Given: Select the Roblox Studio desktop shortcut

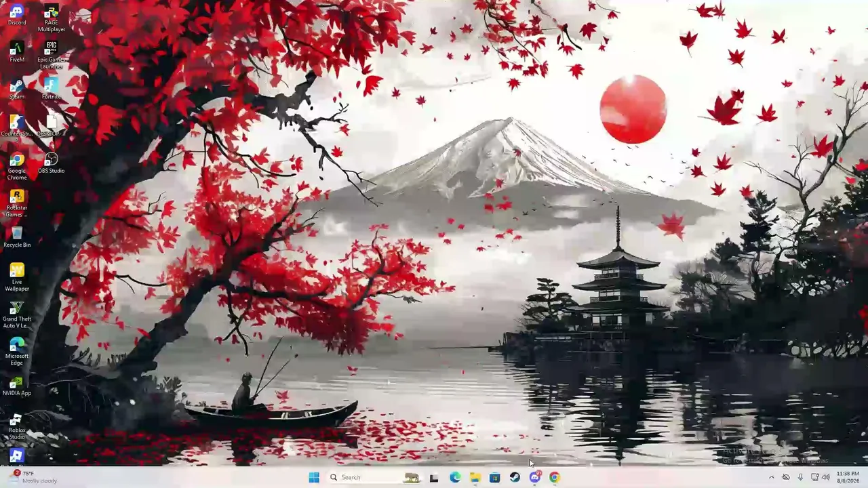Looking at the screenshot, I should tap(17, 426).
